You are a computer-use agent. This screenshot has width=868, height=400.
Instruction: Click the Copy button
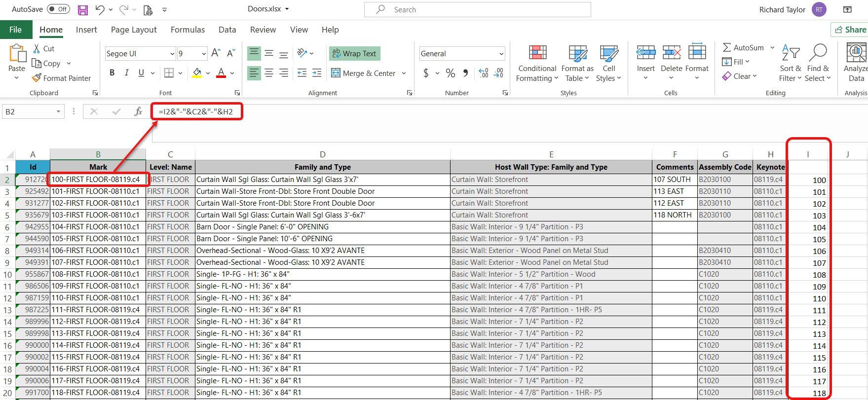(x=46, y=63)
